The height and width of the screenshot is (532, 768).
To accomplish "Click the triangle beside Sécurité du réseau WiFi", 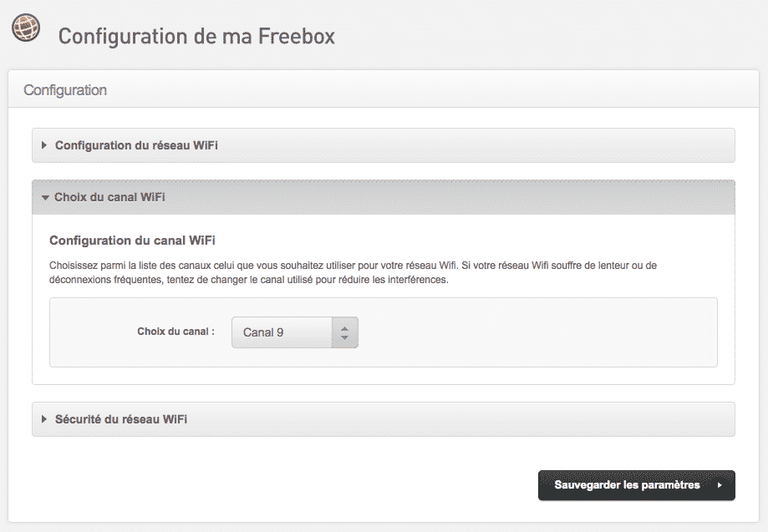I will click(x=44, y=419).
